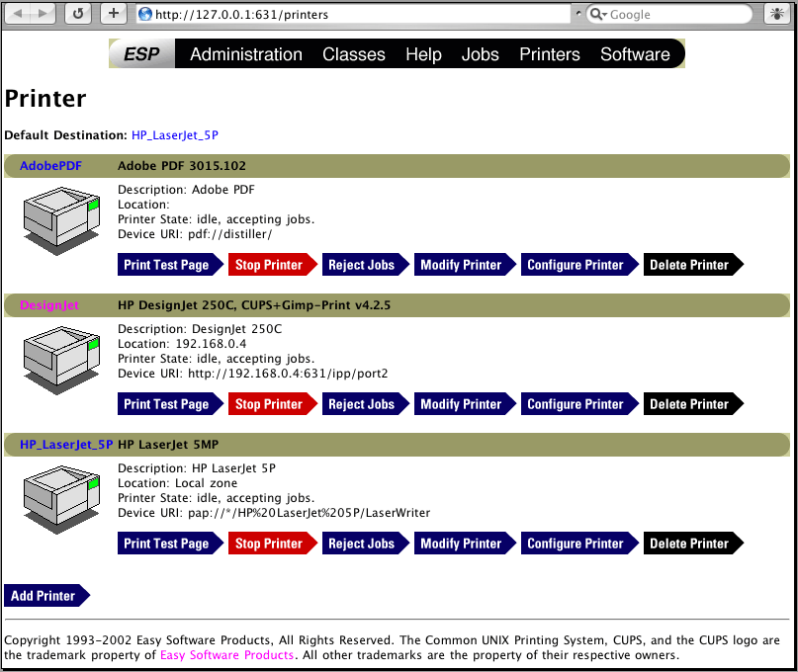Configure Printer for AdobePDF

[579, 265]
